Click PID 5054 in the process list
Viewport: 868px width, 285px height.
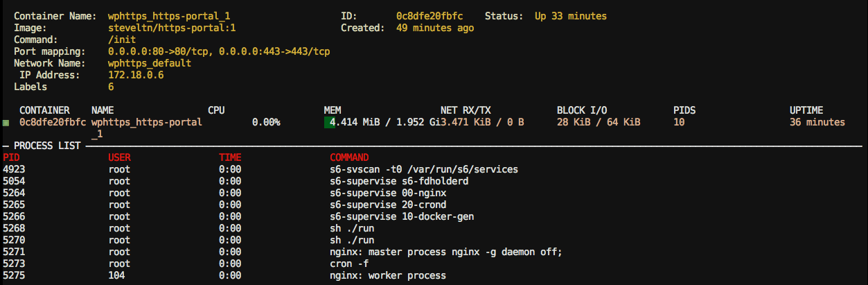[x=14, y=181]
